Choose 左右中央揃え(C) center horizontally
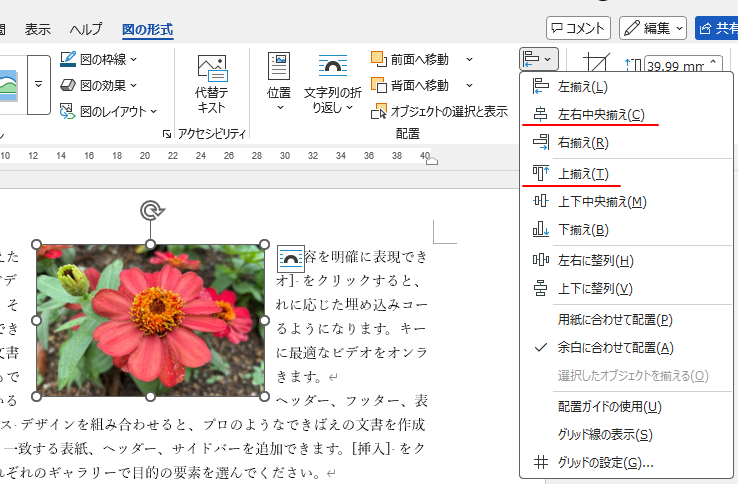738x484 pixels. click(x=626, y=114)
